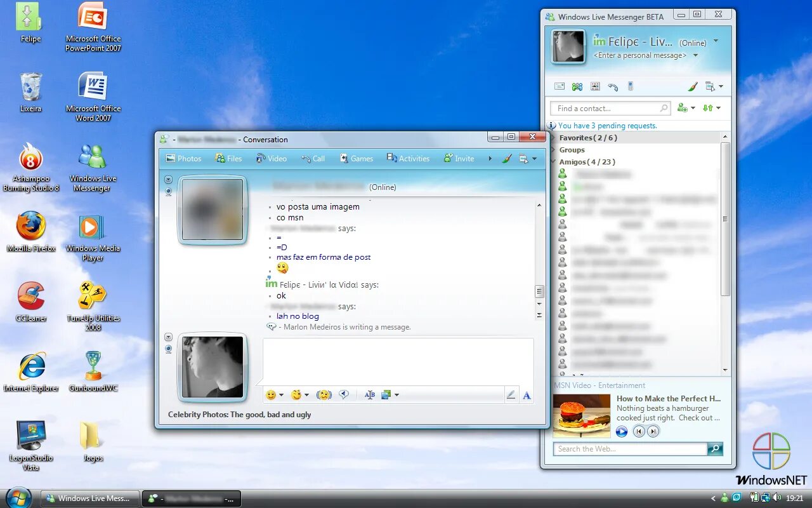The image size is (812, 508).
Task: Click webcam icon beside your picture
Action: pos(168,349)
